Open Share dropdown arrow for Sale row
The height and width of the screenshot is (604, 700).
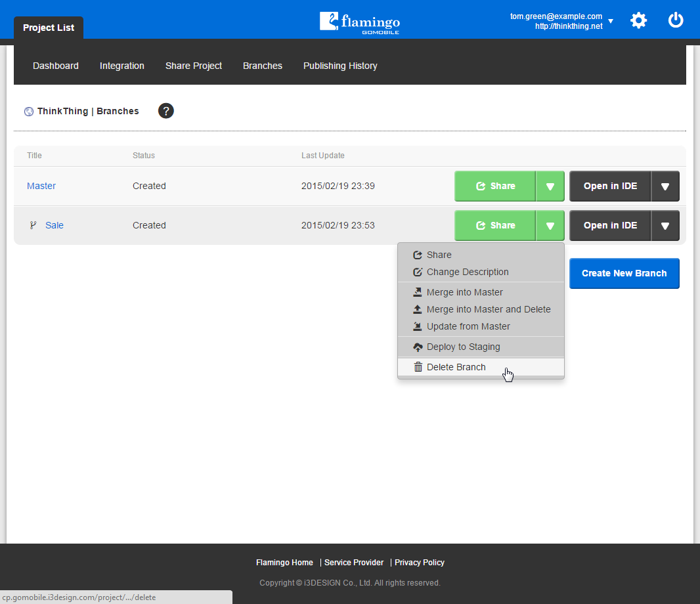click(550, 225)
